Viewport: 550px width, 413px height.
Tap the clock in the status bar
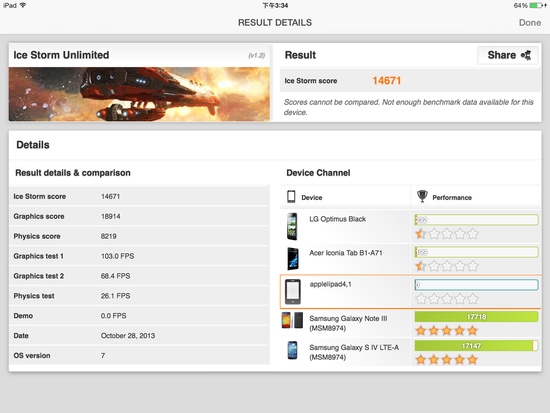275,5
